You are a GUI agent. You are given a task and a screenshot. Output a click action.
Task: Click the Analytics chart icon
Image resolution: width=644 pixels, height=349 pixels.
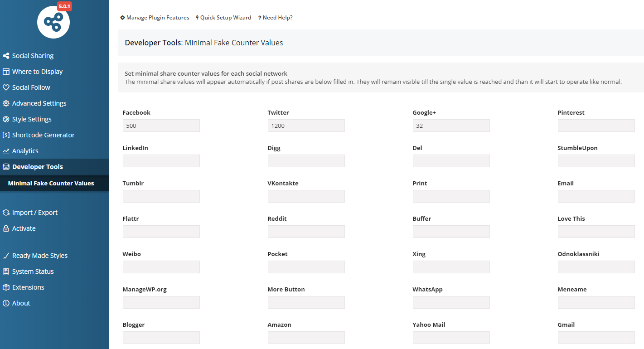tap(6, 151)
